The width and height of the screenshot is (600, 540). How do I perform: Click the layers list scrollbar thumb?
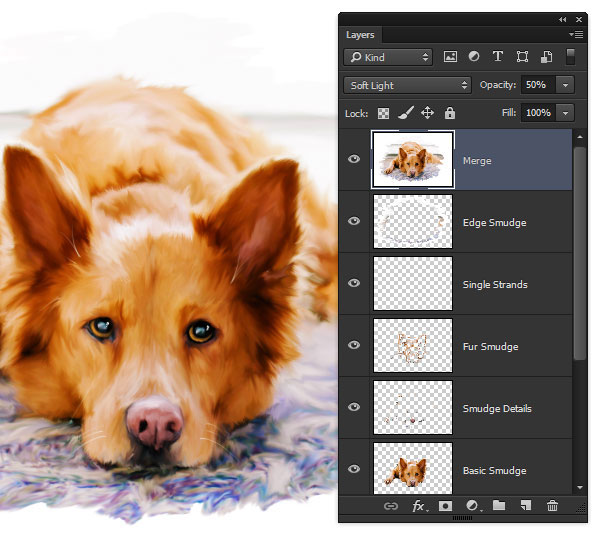pos(580,253)
